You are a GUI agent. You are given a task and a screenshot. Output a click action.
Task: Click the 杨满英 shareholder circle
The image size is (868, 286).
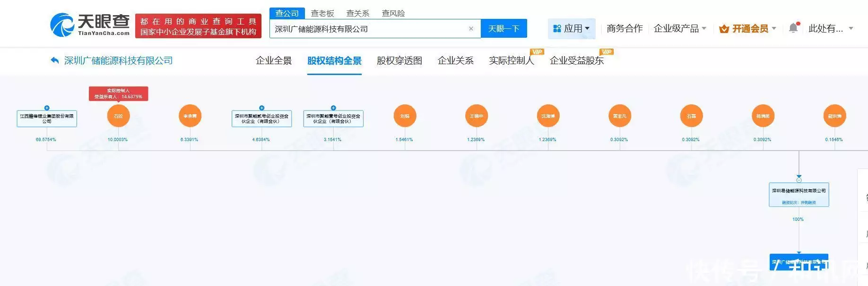[x=763, y=116]
